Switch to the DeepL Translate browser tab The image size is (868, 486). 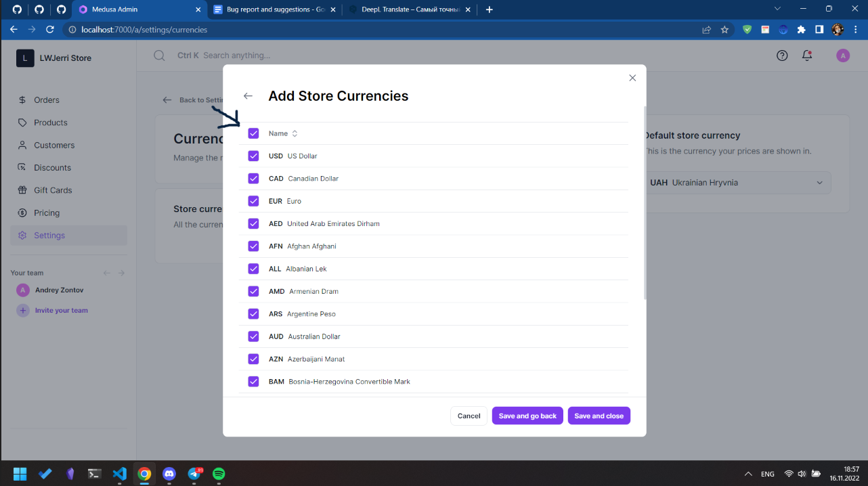point(409,9)
